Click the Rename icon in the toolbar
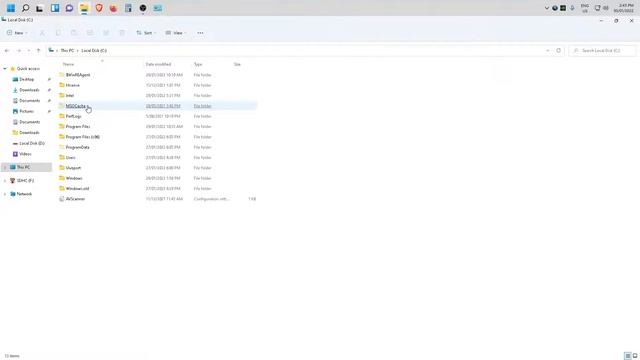The width and height of the screenshot is (640, 360). tap(90, 33)
